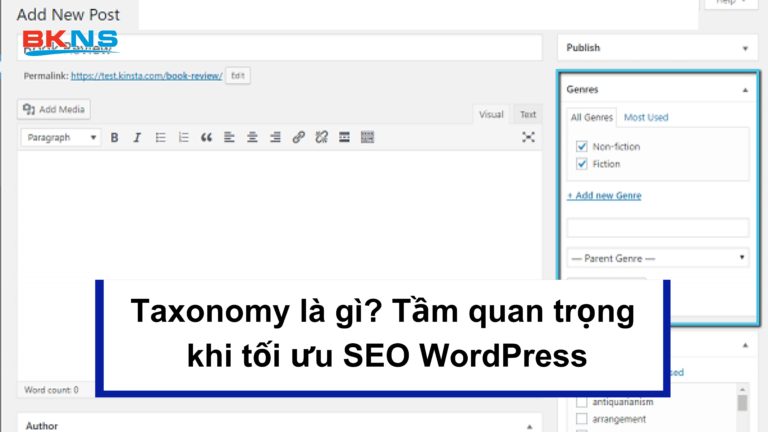The height and width of the screenshot is (432, 768).
Task: Switch to the Visual editor tab
Action: tap(491, 115)
